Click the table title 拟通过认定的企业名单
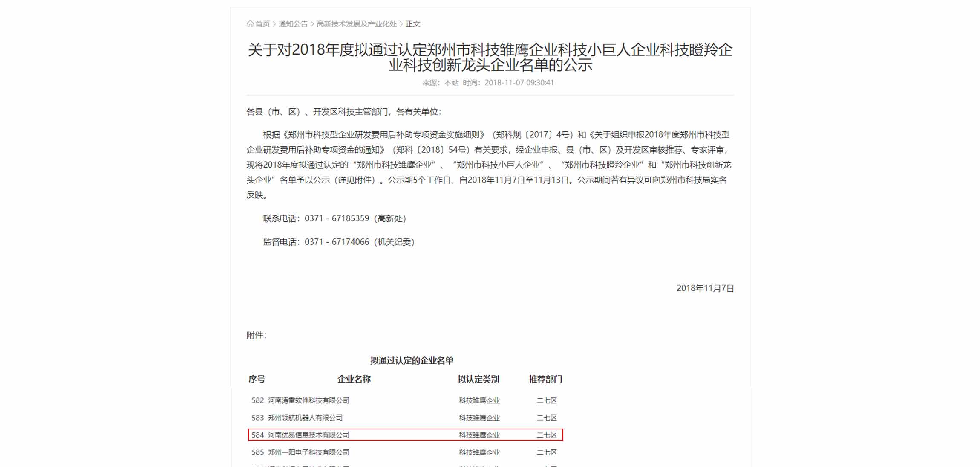980x467 pixels. click(x=412, y=360)
